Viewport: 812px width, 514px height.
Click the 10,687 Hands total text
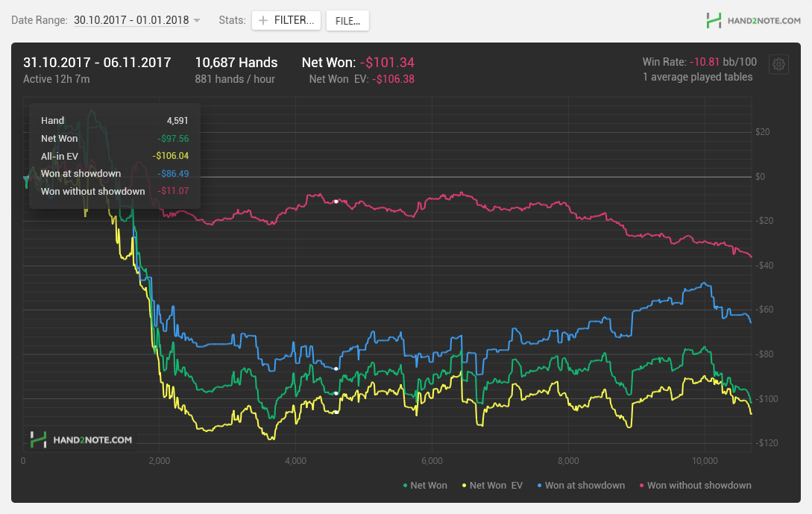point(236,63)
